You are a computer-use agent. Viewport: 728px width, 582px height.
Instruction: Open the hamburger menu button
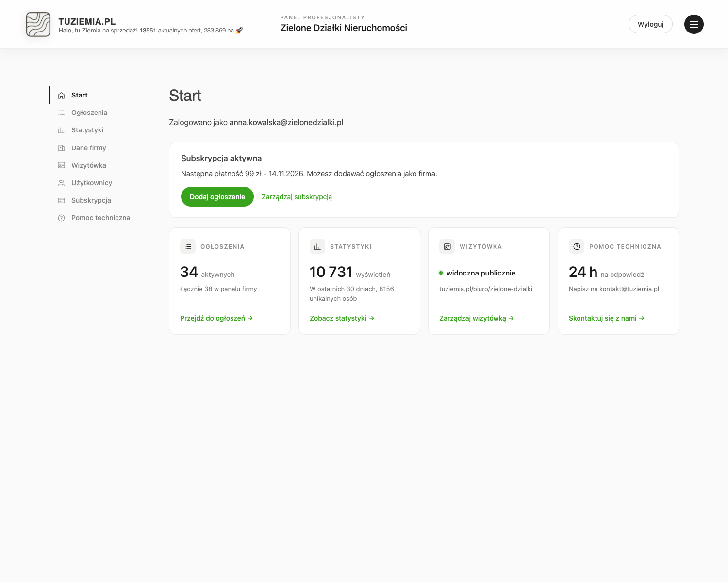click(694, 24)
